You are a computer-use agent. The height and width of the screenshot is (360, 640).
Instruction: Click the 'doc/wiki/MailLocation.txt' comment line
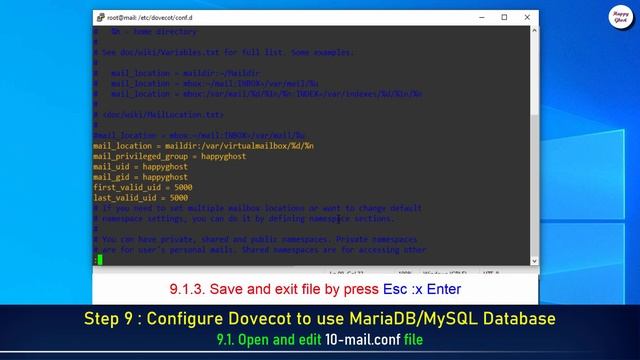point(158,115)
